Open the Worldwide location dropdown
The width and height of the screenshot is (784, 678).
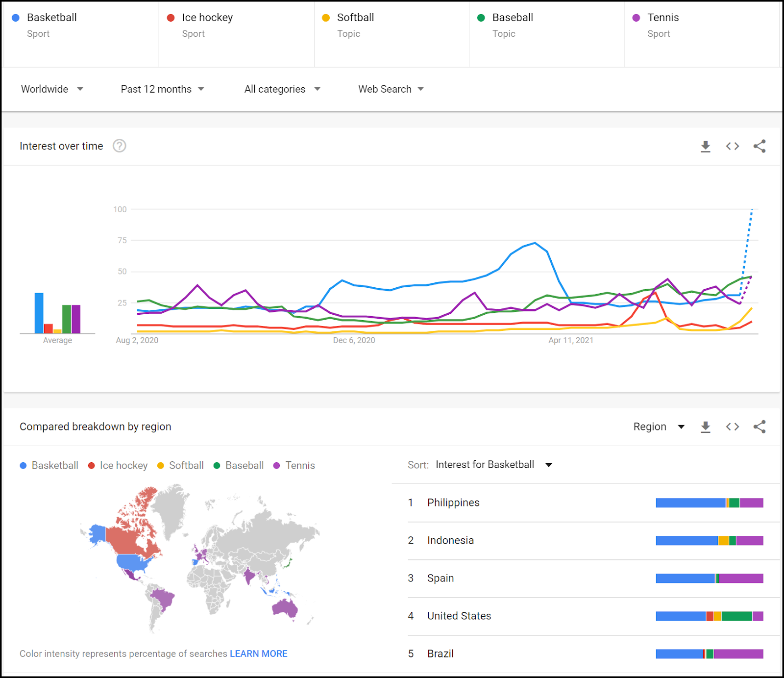[52, 89]
